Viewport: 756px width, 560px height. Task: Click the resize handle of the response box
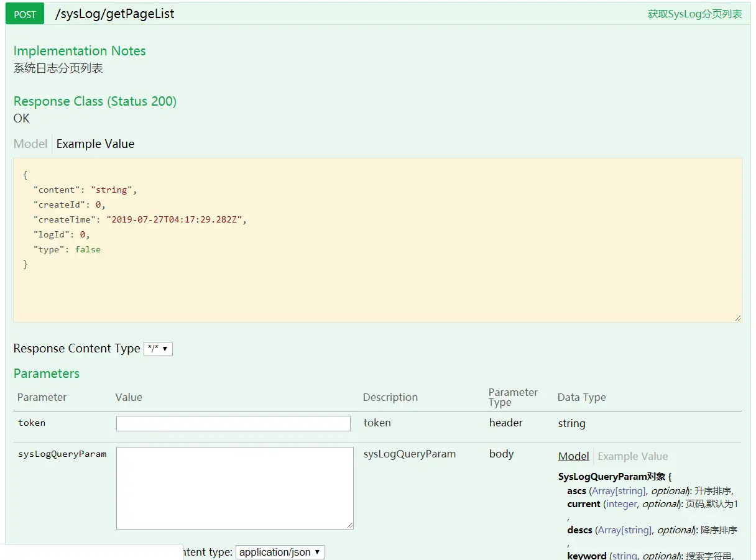[739, 318]
